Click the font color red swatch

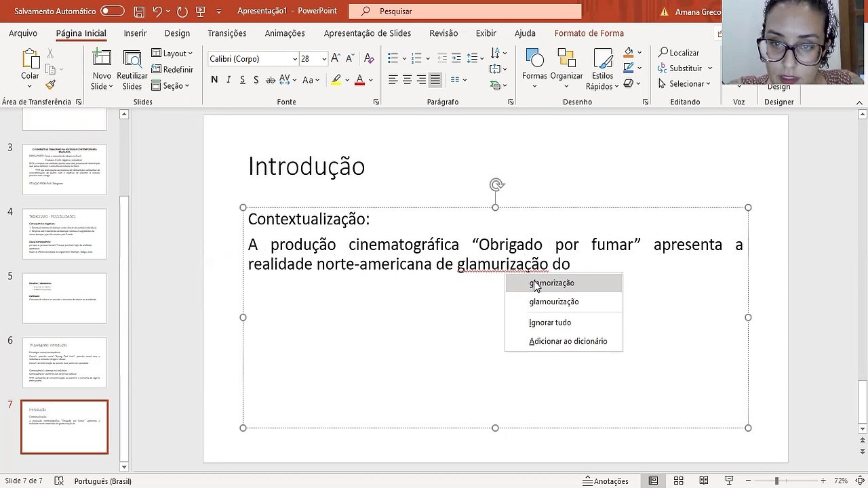[x=359, y=80]
